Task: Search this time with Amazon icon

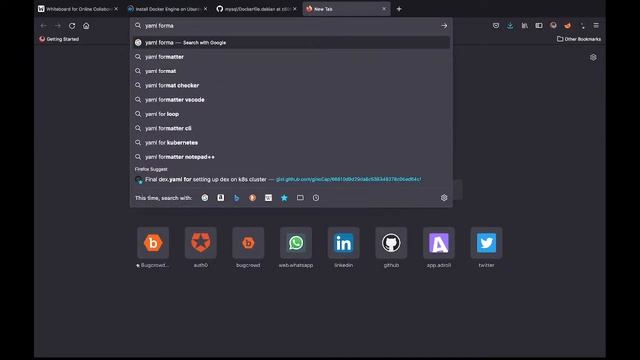Action: tap(220, 198)
